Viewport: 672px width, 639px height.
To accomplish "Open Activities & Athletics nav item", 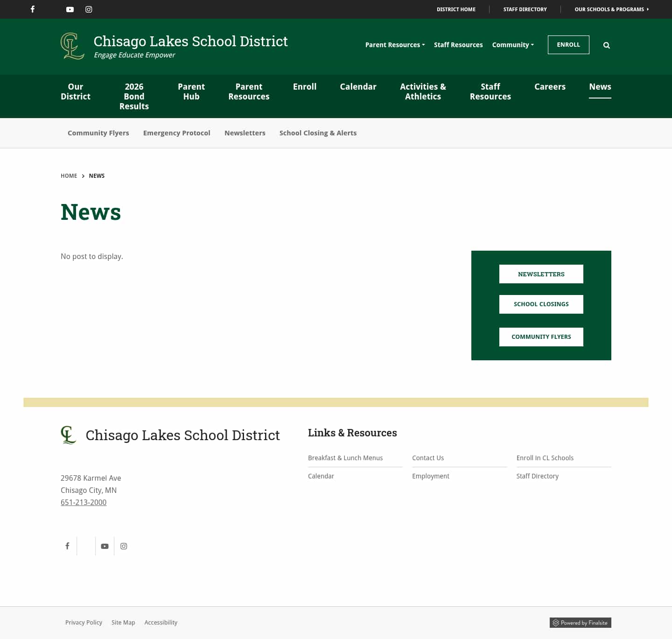I will pos(423,91).
